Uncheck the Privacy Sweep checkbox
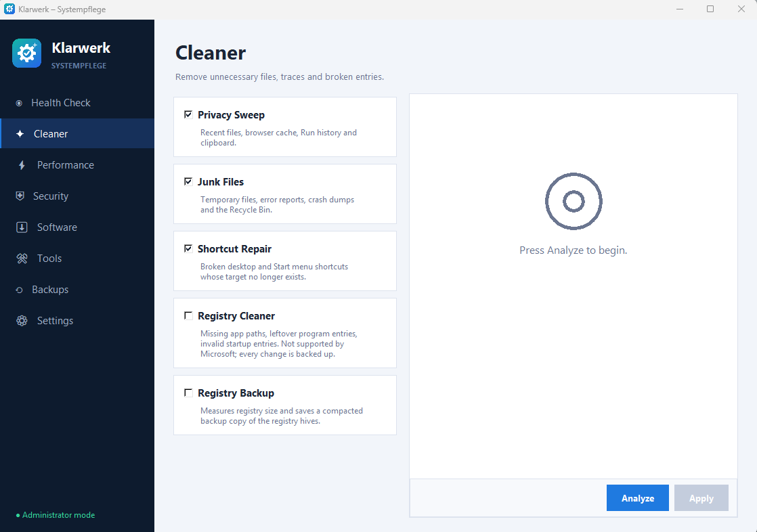 tap(188, 114)
